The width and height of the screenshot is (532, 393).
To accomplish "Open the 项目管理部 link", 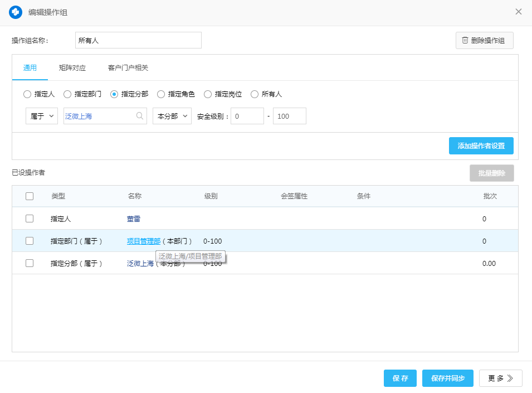I will click(x=144, y=241).
